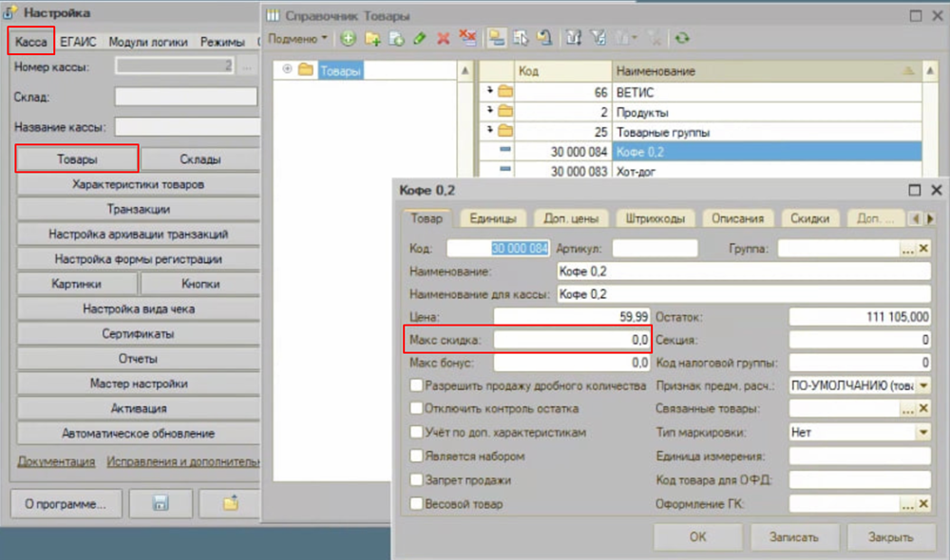Show the Описания tab
950x560 pixels.
click(x=737, y=218)
